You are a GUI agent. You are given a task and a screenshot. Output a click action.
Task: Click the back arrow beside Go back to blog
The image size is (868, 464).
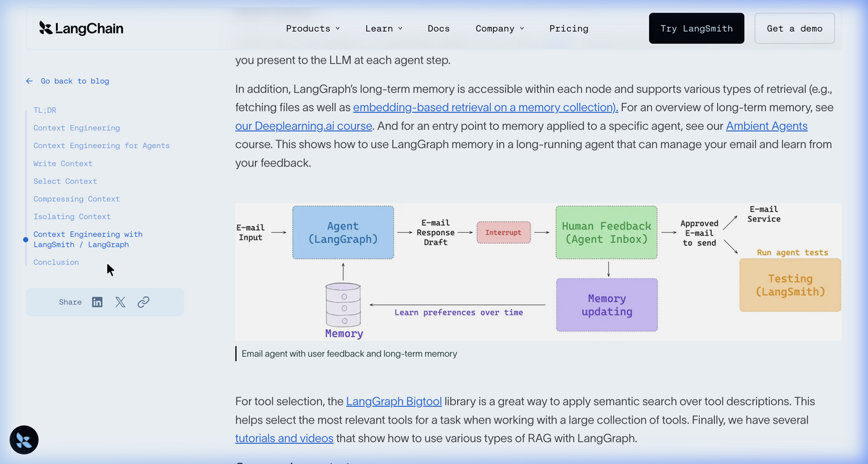pyautogui.click(x=30, y=81)
